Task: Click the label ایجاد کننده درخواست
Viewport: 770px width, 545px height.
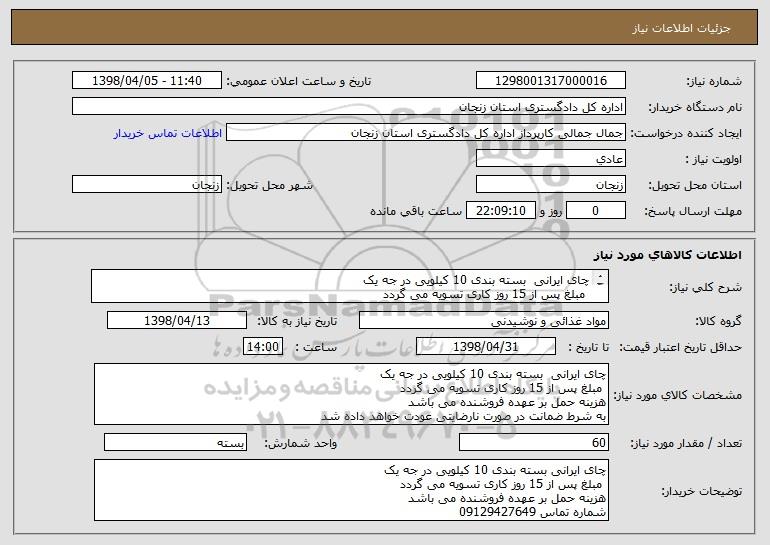Action: (686, 133)
